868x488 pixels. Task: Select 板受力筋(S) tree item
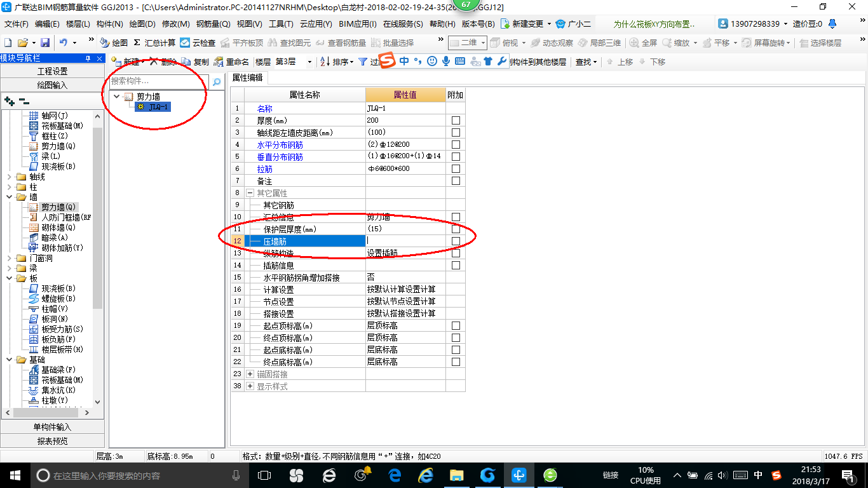(56, 329)
